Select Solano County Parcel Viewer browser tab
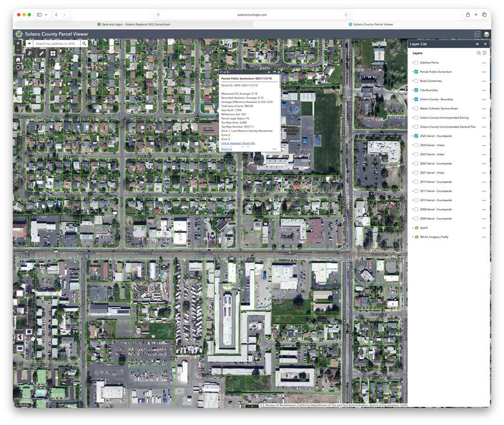Viewport: 504px width, 425px height. click(371, 24)
